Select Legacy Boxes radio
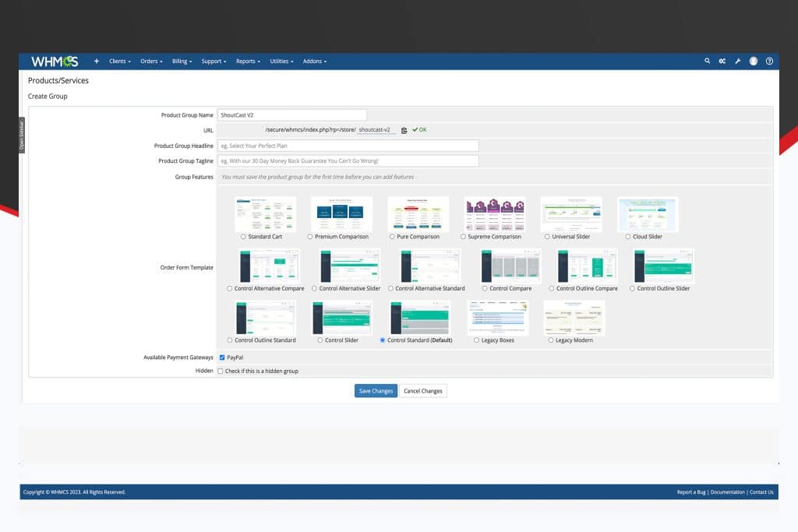The image size is (798, 532). click(x=476, y=340)
